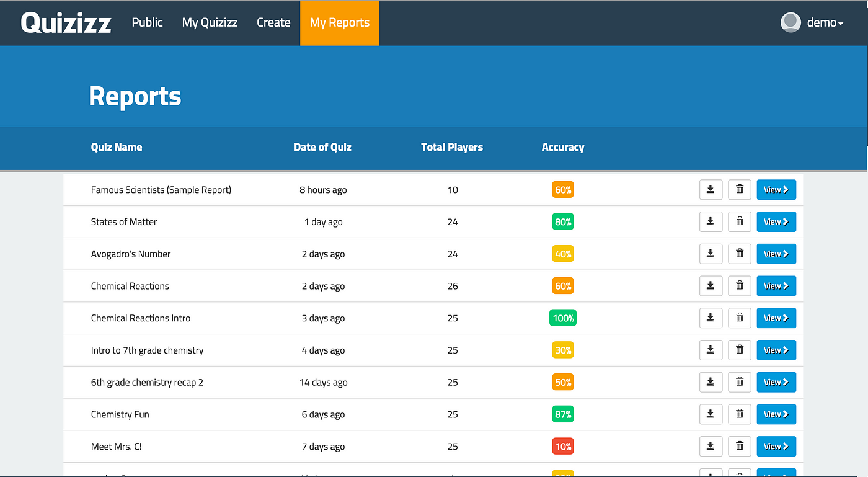View Intro to 7th grade chemistry report
Screen dimensions: 868x477
point(776,350)
